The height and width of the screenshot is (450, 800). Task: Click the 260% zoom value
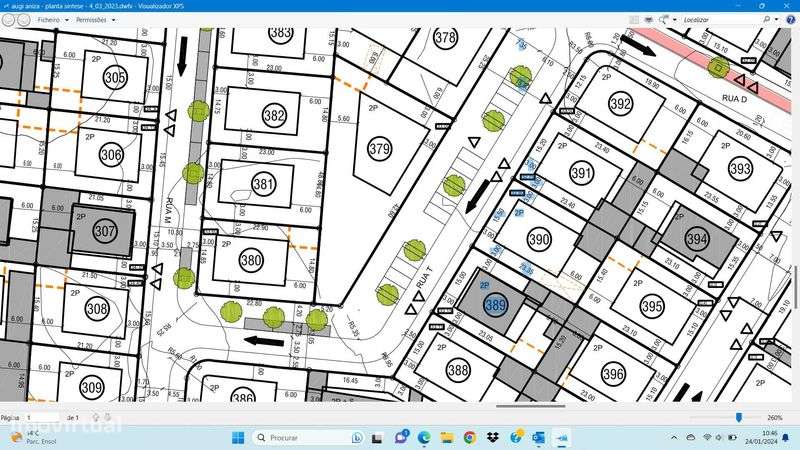point(774,417)
